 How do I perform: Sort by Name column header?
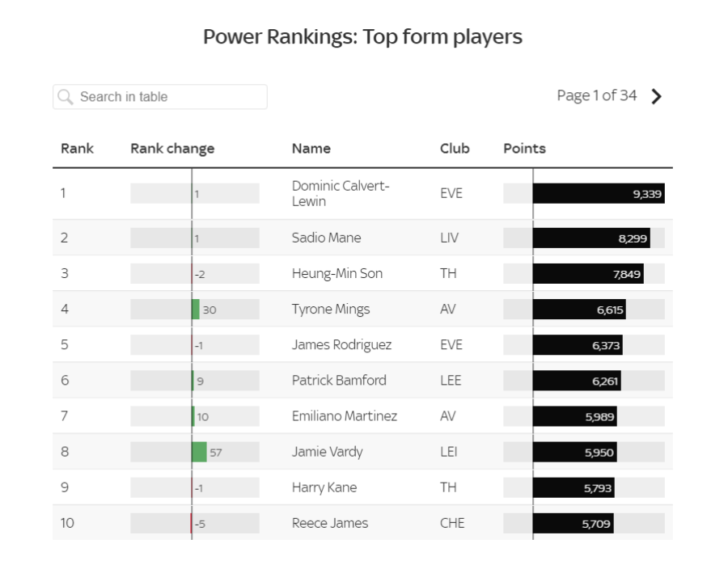(x=311, y=149)
